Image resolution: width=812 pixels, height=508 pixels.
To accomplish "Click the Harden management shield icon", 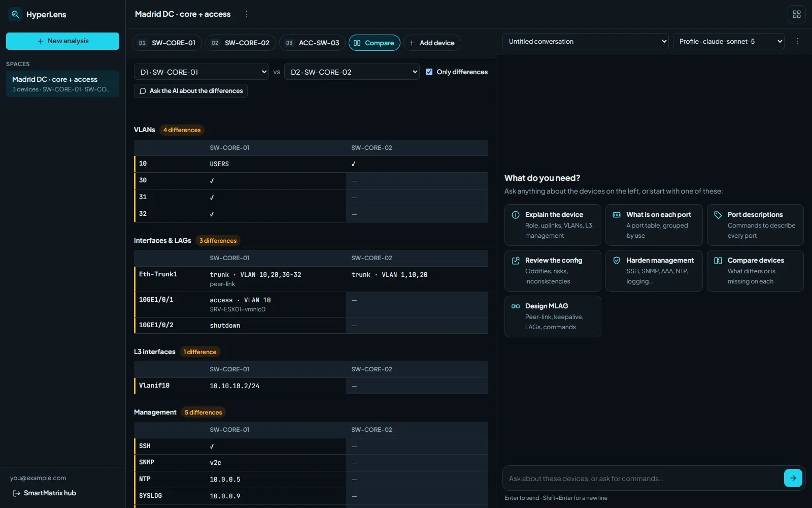I will pyautogui.click(x=617, y=261).
